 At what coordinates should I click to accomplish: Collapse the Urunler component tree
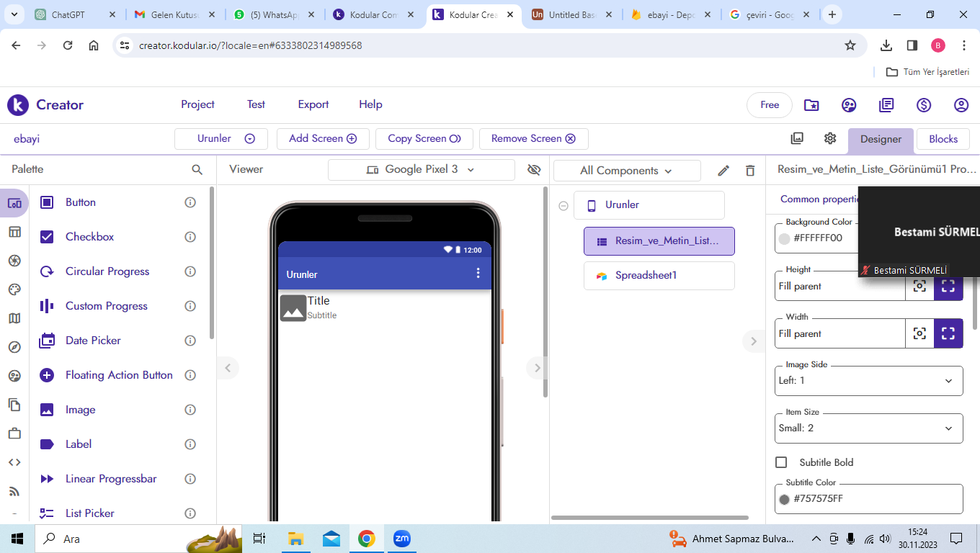coord(563,206)
